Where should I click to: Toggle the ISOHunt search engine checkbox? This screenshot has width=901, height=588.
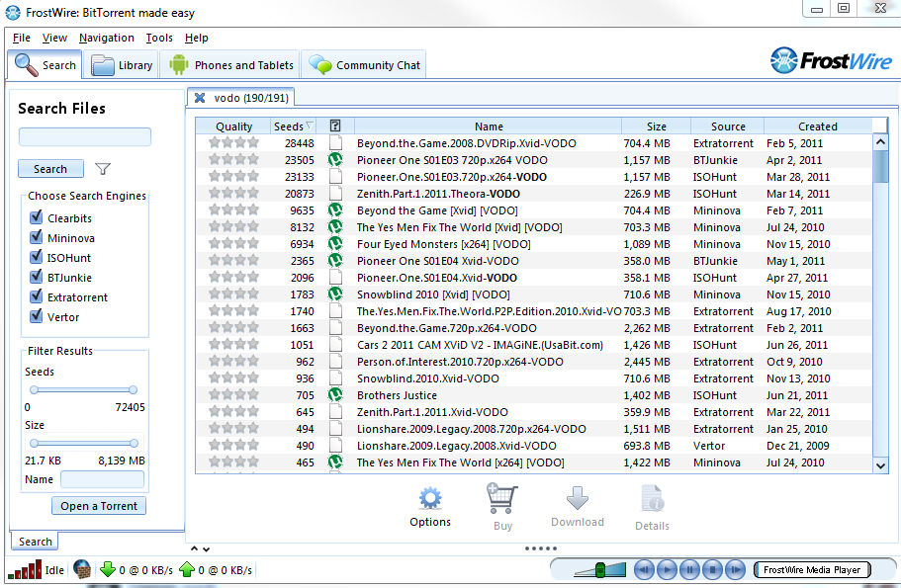37,257
